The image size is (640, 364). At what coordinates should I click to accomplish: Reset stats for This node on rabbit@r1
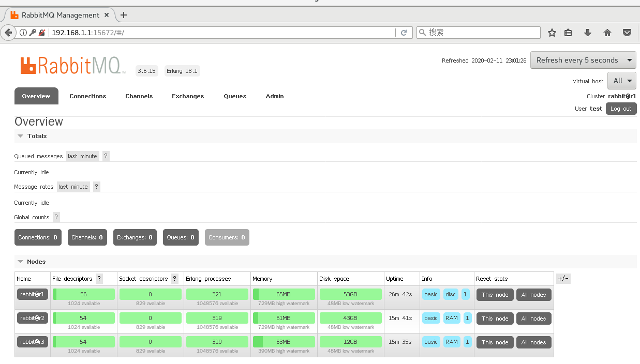click(x=495, y=295)
